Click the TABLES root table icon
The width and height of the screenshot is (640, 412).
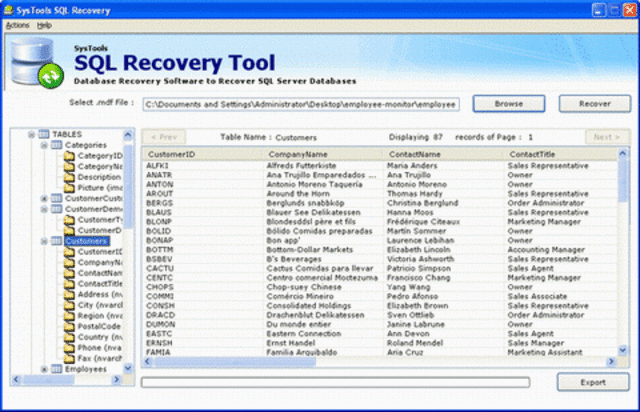click(44, 134)
